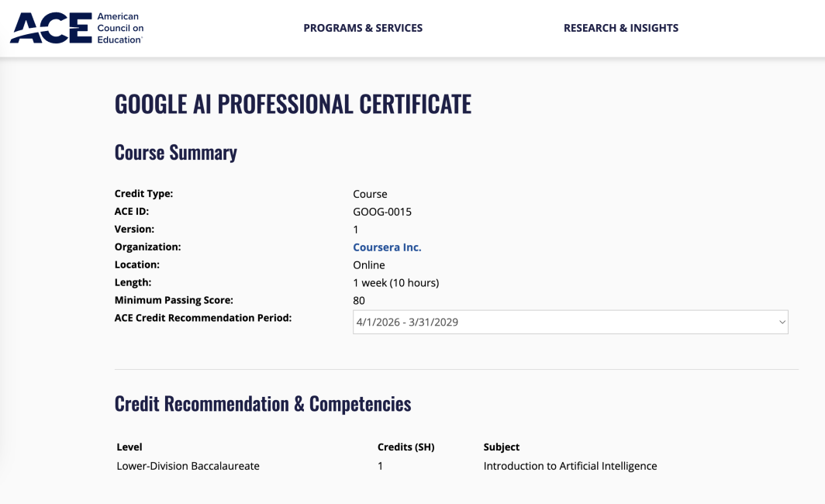Click the American Council on Education logo text
825x504 pixels.
point(120,28)
